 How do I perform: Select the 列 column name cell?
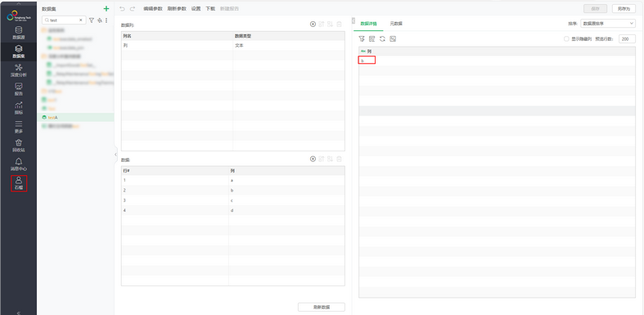coord(177,46)
